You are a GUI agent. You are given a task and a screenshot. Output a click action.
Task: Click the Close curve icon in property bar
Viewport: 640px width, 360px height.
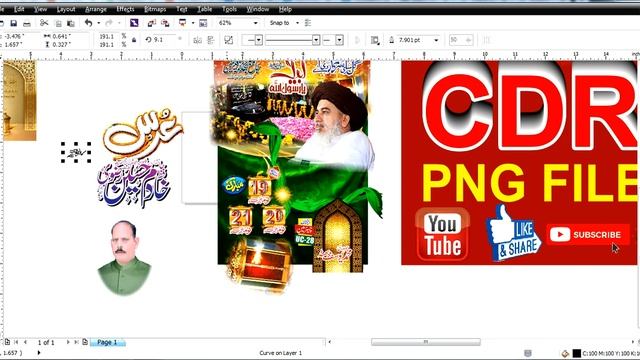click(357, 40)
